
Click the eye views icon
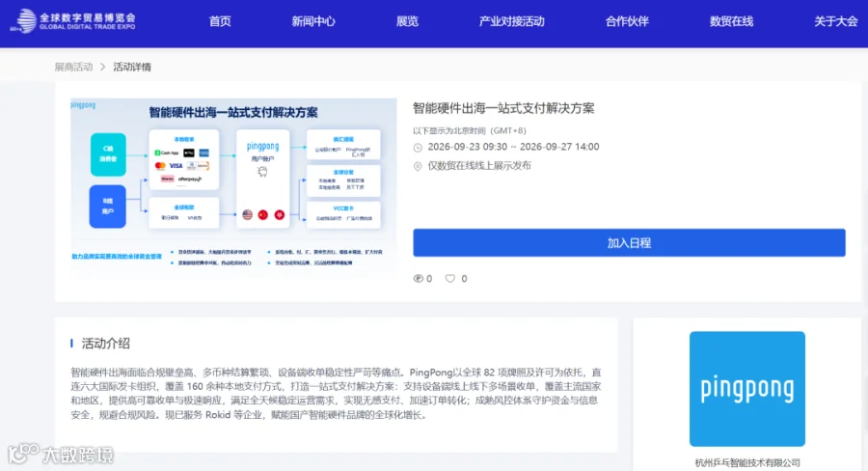418,279
